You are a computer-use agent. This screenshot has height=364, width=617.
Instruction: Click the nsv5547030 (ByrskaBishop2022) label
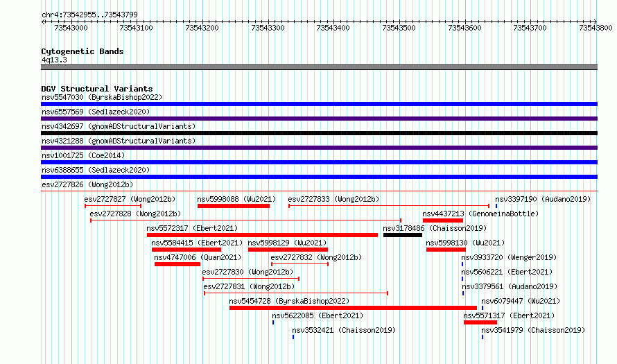coord(102,97)
